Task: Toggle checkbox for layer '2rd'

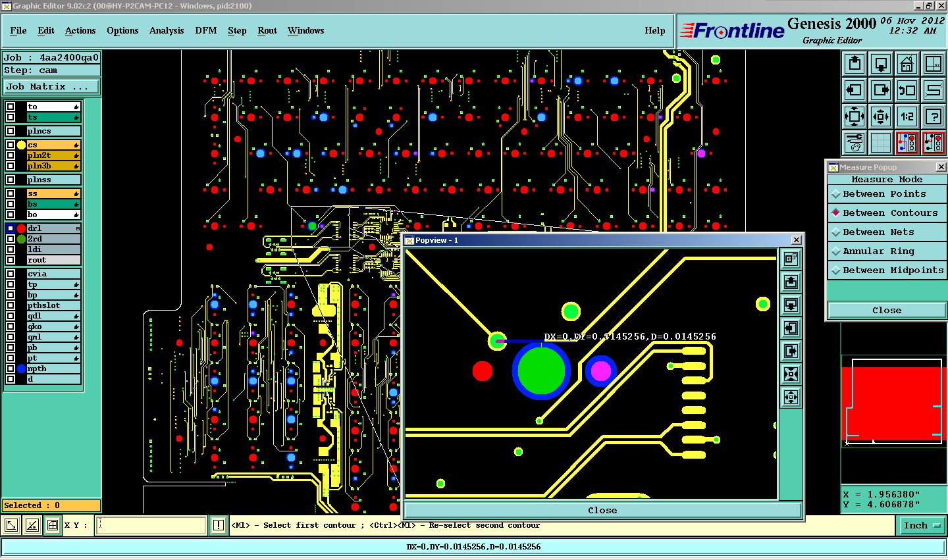Action: point(11,239)
